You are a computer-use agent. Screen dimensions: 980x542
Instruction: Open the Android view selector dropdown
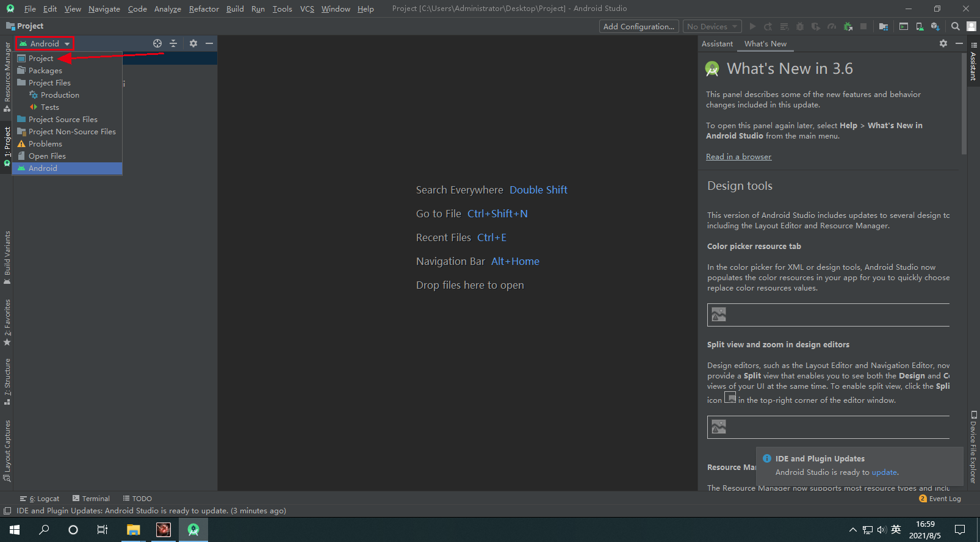45,43
